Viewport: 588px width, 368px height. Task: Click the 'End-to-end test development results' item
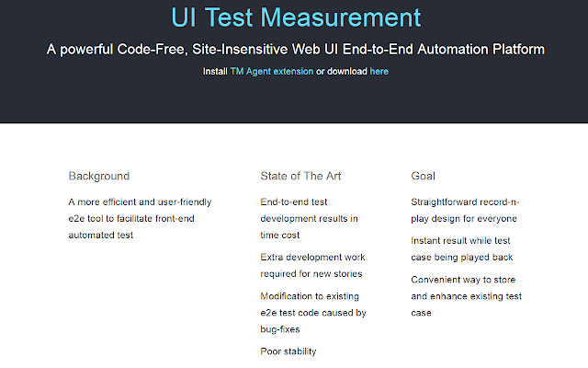[x=309, y=219]
